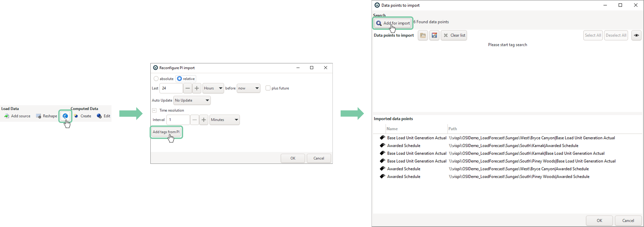Click Edit under Computed Data

[x=104, y=116]
